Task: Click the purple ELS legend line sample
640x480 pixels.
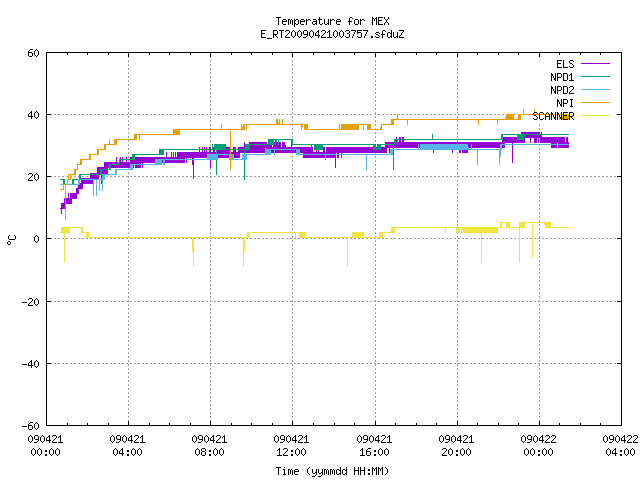Action: point(595,64)
